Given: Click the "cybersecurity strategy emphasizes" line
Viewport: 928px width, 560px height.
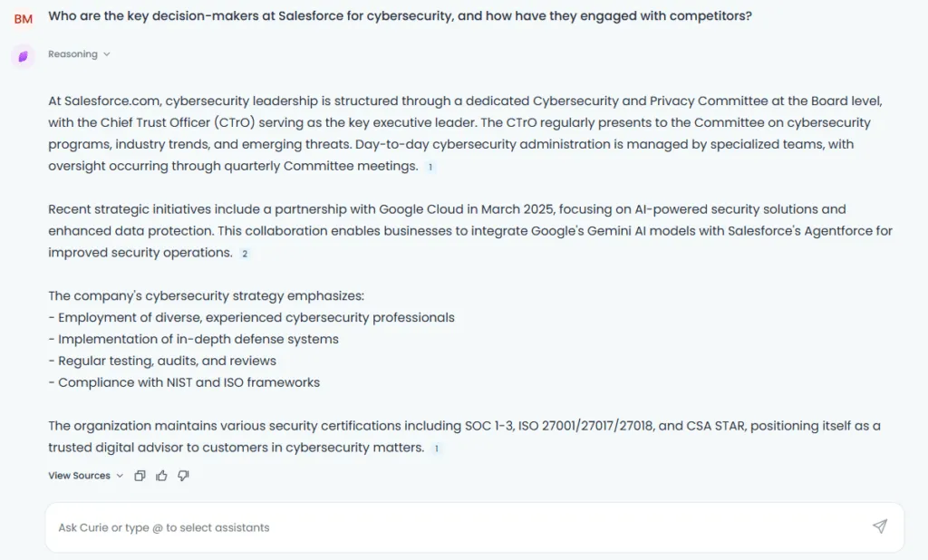Looking at the screenshot, I should pyautogui.click(x=206, y=295).
